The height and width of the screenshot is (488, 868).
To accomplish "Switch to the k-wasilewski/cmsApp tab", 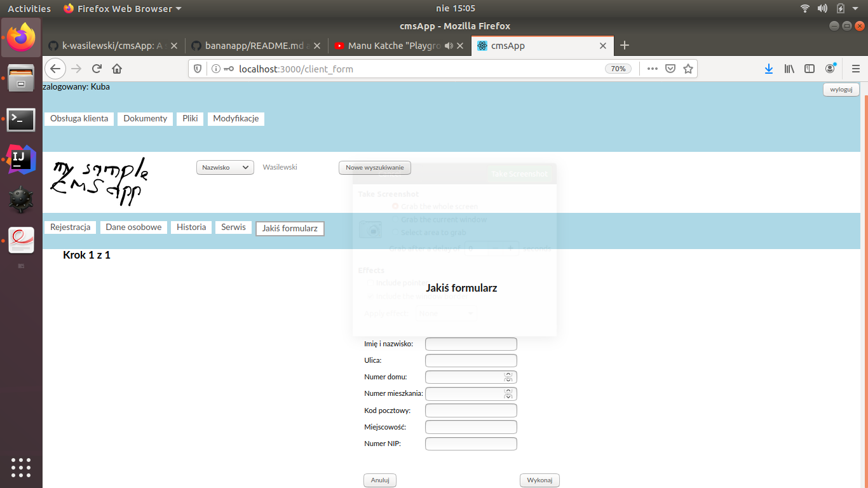I will [114, 46].
